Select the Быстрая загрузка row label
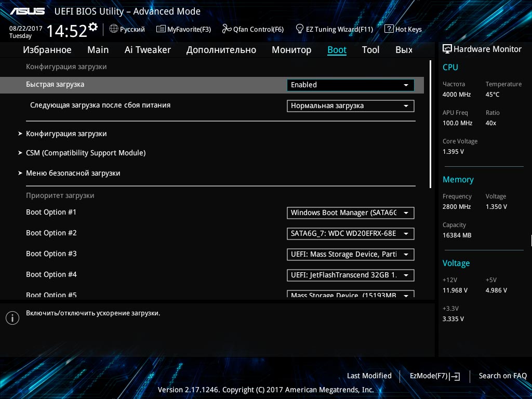 tap(55, 85)
